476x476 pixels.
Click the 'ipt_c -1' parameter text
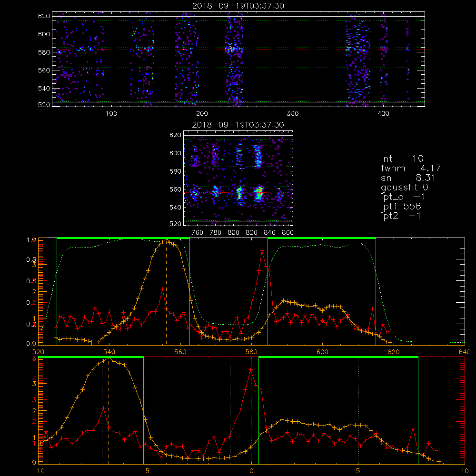pyautogui.click(x=403, y=197)
